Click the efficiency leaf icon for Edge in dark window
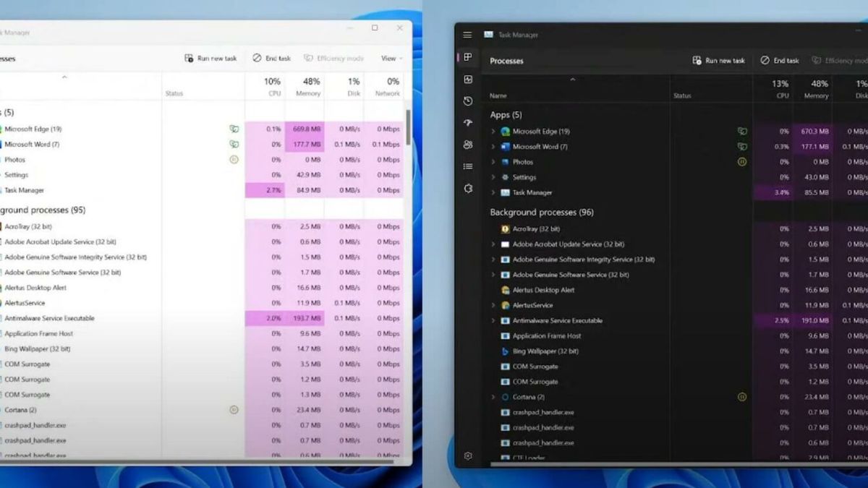 click(741, 132)
